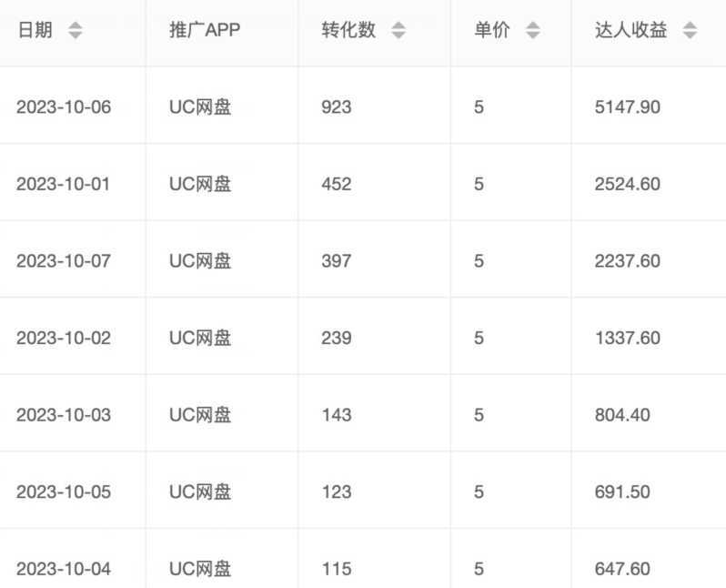Click the sort icon beside 达人收益

691,31
